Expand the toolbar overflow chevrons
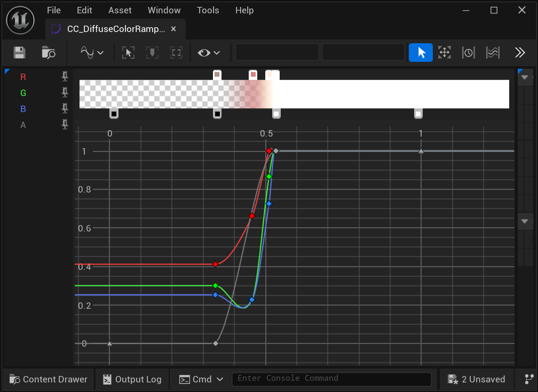 (520, 52)
